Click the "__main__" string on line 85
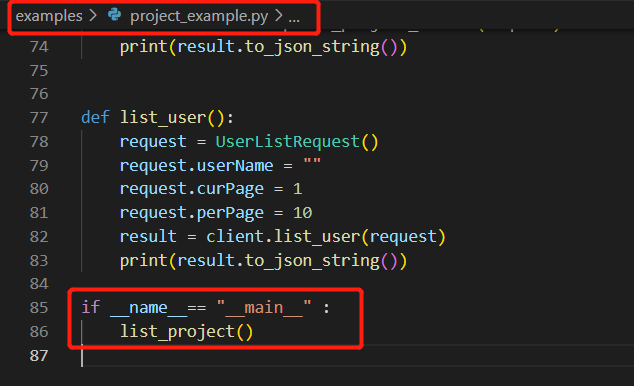The image size is (634, 386). (264, 308)
